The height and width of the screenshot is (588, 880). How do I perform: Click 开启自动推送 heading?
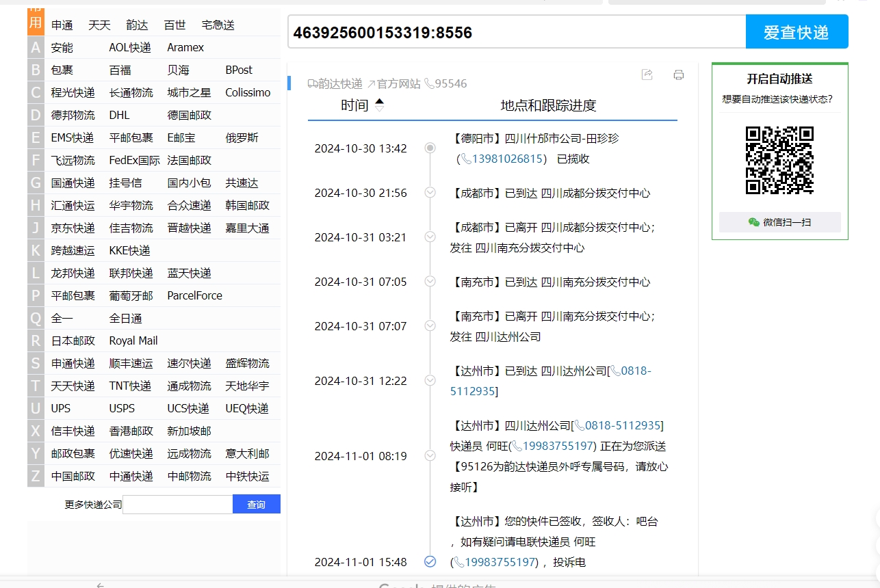point(779,79)
